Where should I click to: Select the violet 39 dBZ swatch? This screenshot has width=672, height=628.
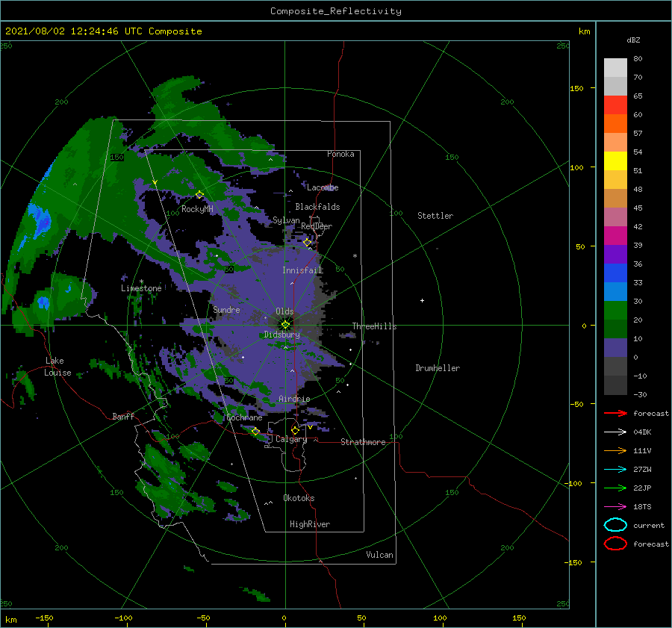[x=615, y=254]
